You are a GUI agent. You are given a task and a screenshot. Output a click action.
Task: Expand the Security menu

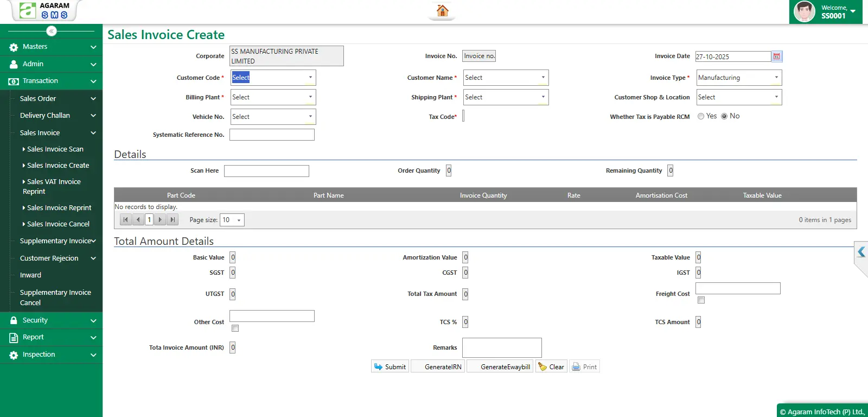51,320
